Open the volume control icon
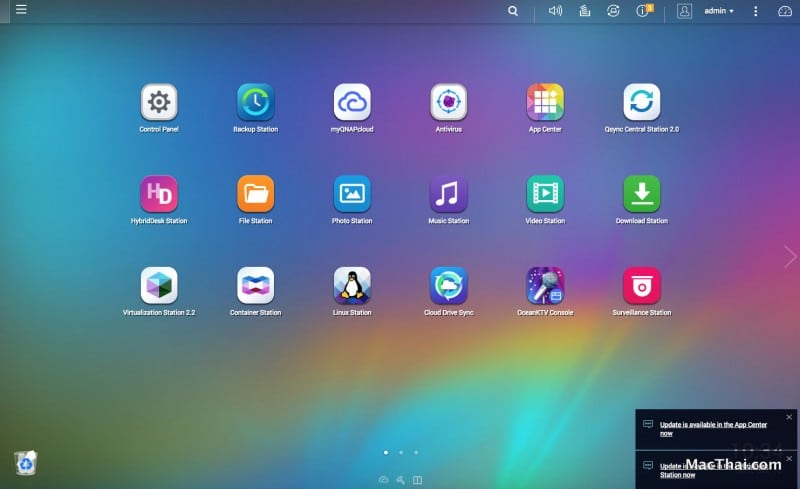 [555, 11]
